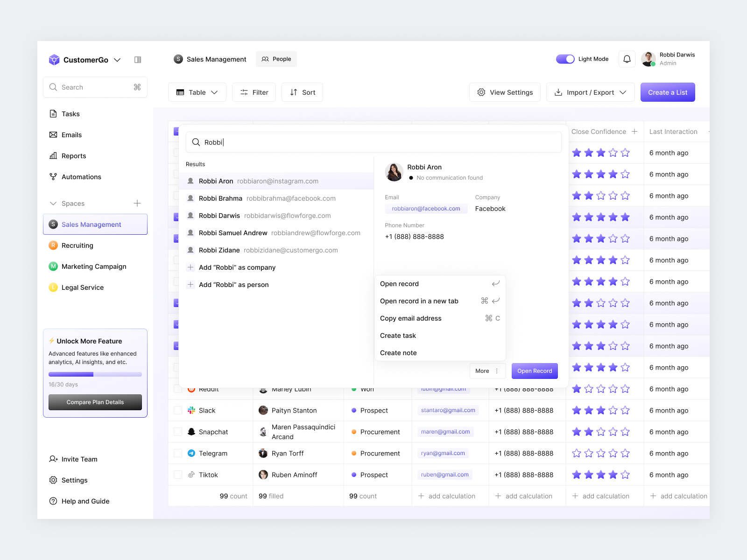
Task: Click Compare Plan Details button
Action: pos(95,402)
